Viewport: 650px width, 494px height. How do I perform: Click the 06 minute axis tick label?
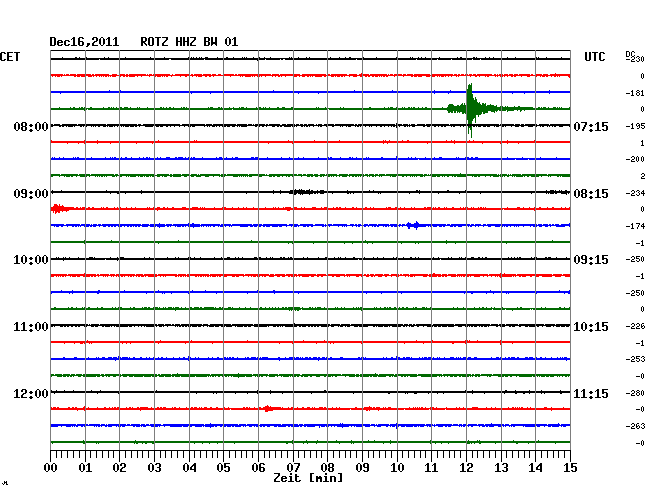pos(258,468)
